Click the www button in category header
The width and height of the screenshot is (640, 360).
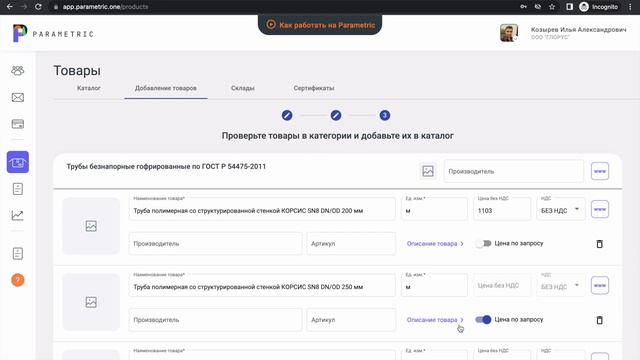600,171
